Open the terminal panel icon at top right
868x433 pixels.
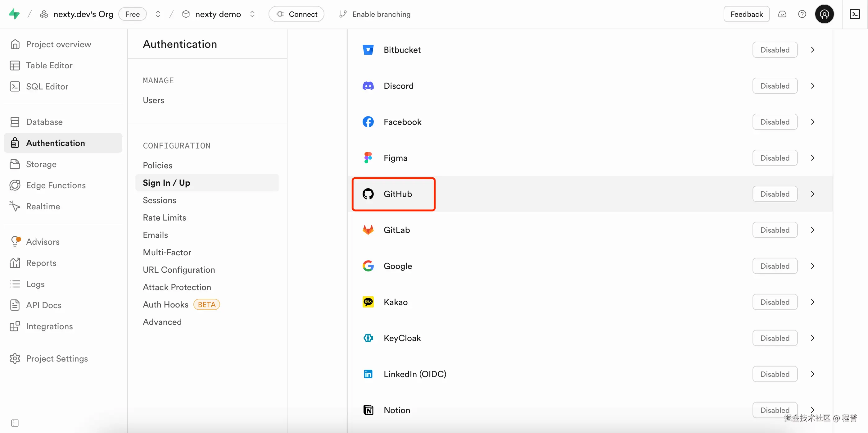[855, 14]
